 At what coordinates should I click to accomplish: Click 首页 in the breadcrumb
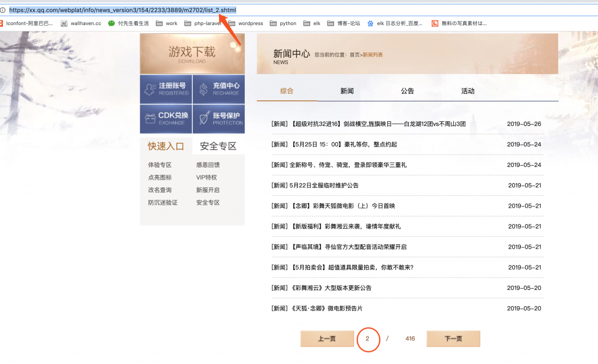[354, 55]
